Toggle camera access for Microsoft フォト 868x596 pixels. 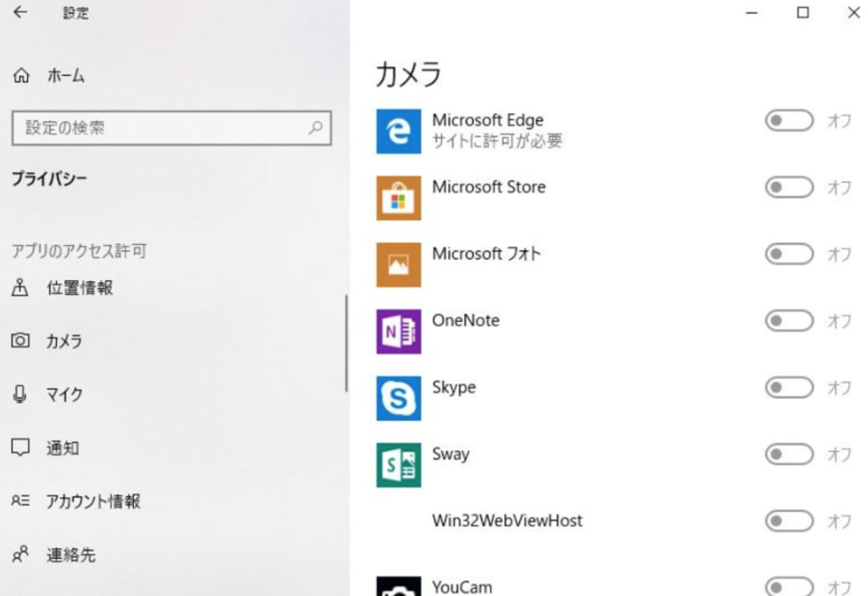(x=788, y=254)
